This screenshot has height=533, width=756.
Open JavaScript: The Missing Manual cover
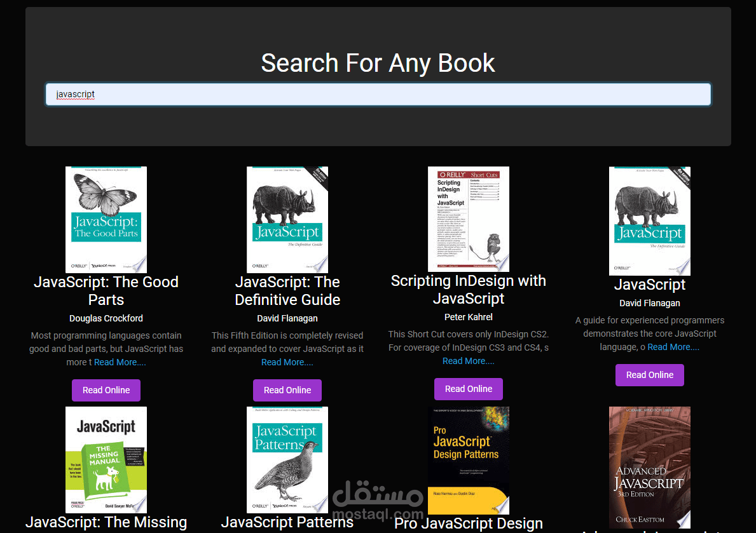(106, 460)
